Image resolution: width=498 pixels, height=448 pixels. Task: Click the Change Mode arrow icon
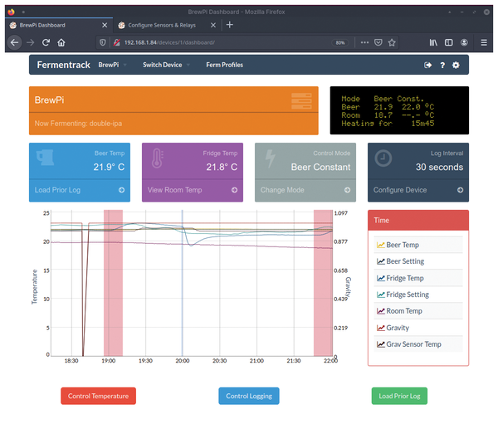348,190
